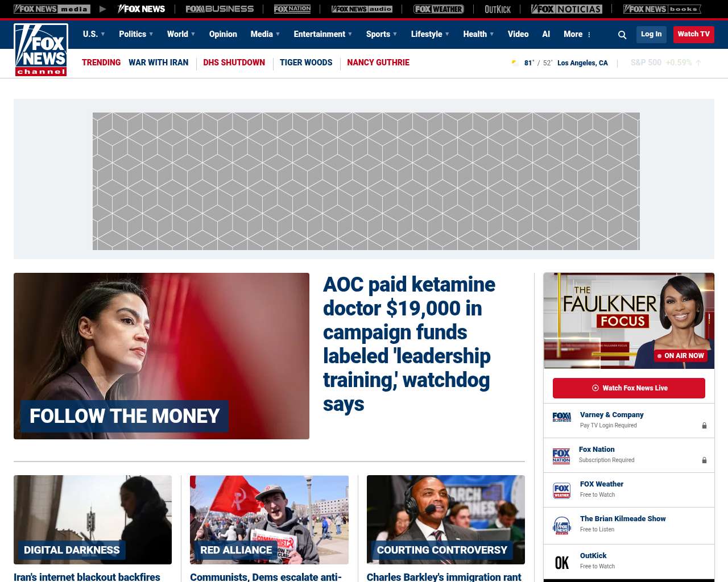
Task: Open The Brian Kilmeade Show link
Action: pyautogui.click(x=623, y=519)
